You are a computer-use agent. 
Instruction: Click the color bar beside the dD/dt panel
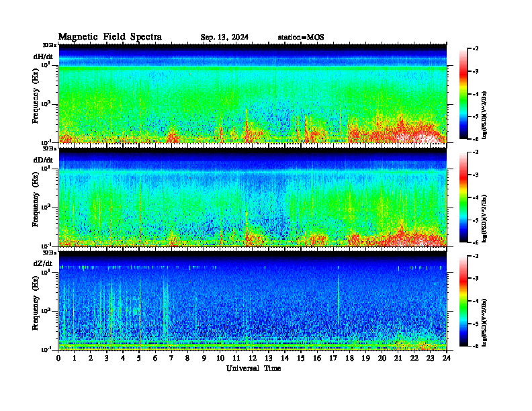point(463,197)
